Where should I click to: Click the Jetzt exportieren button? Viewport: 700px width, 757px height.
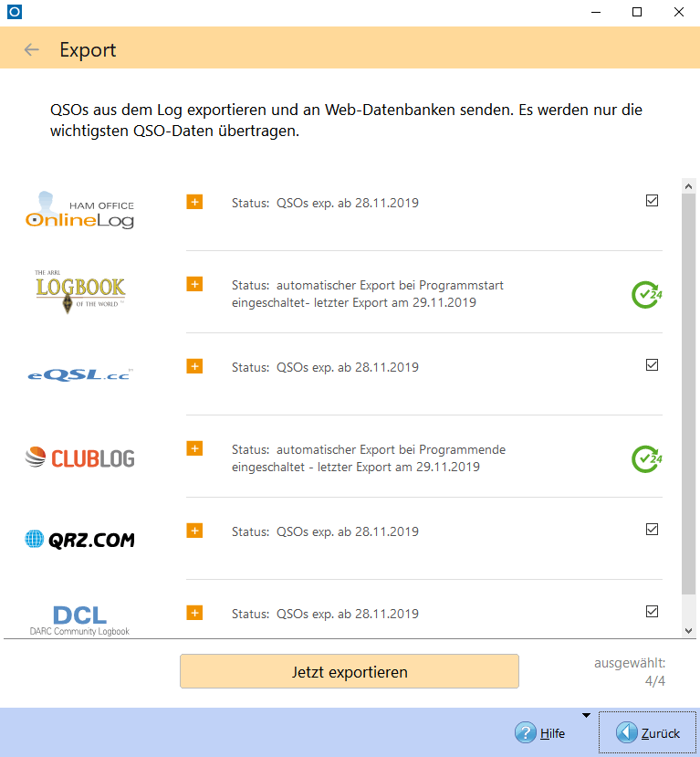coord(350,671)
